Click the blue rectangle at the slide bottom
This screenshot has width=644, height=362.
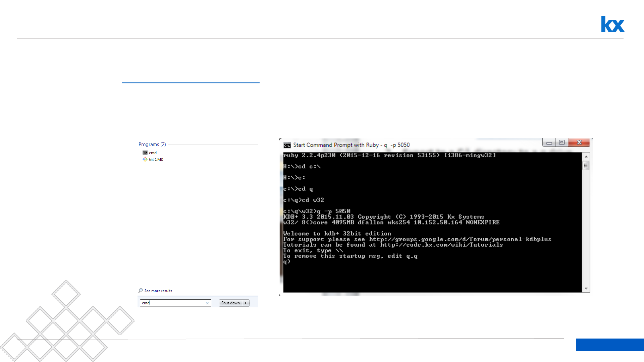point(610,345)
